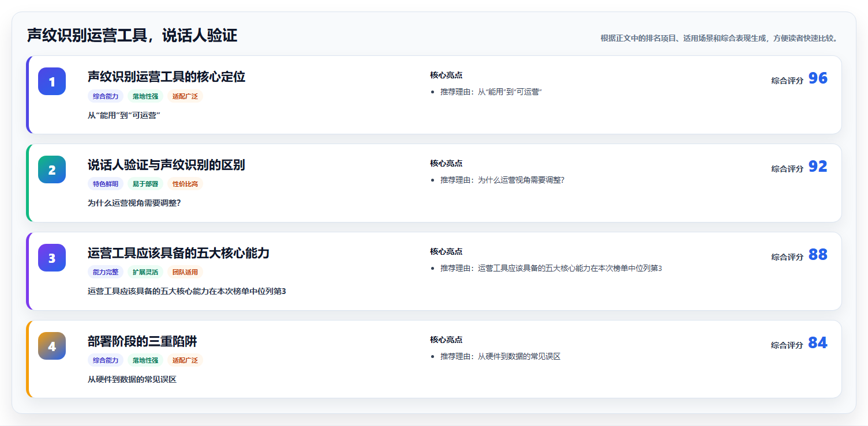Click the 团队适用 tag
868x426 pixels.
[185, 272]
